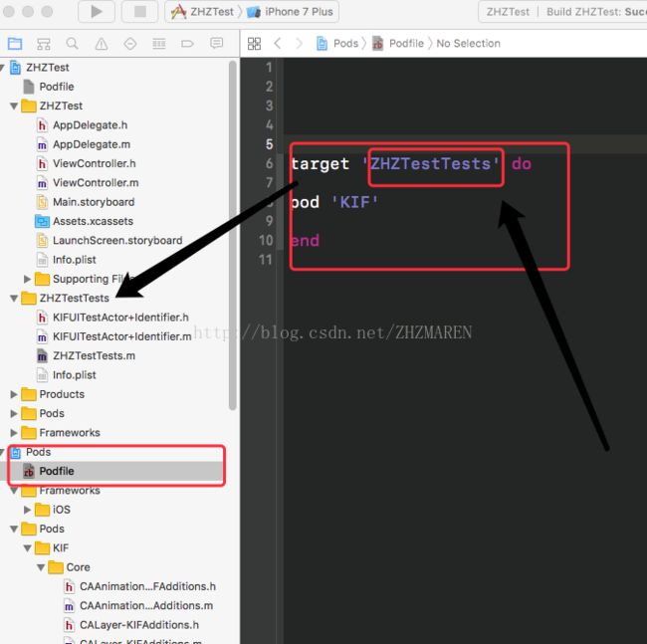Open the Breakpoint navigator

pyautogui.click(x=187, y=44)
